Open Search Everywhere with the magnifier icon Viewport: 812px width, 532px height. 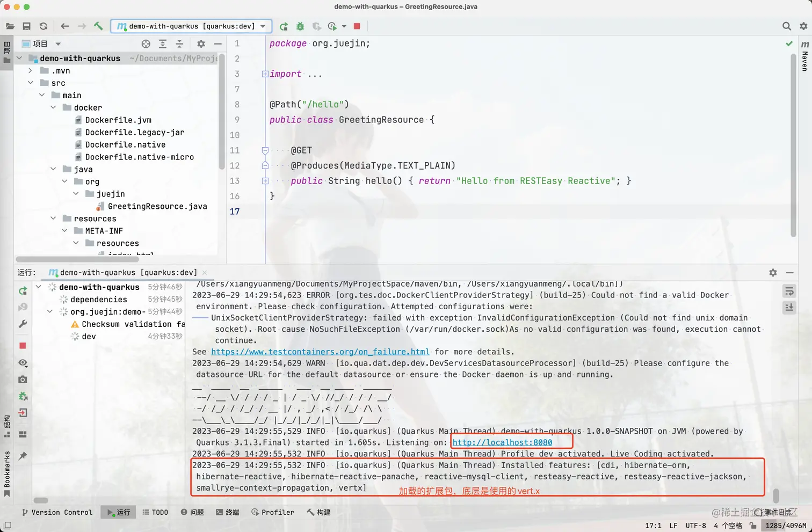click(787, 26)
